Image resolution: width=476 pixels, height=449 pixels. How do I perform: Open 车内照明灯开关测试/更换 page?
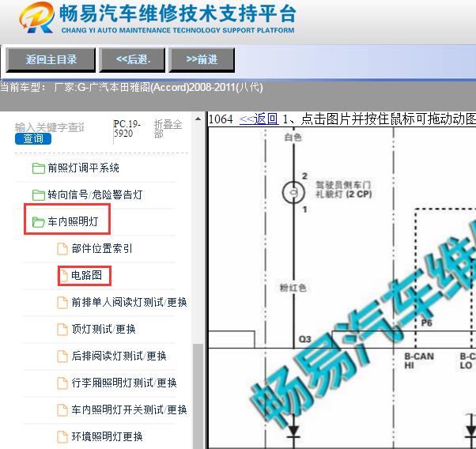pos(130,409)
